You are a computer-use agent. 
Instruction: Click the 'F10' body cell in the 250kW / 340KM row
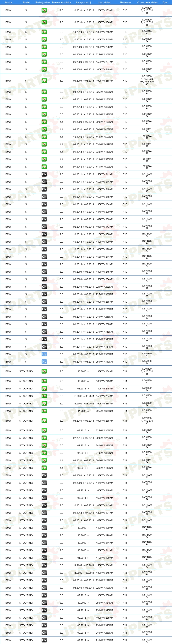(125, 362)
